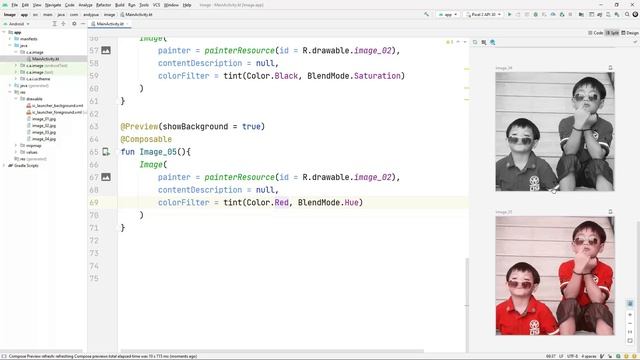Screen dimensions: 640x360
Task: Open the Tools menu
Action: click(144, 5)
